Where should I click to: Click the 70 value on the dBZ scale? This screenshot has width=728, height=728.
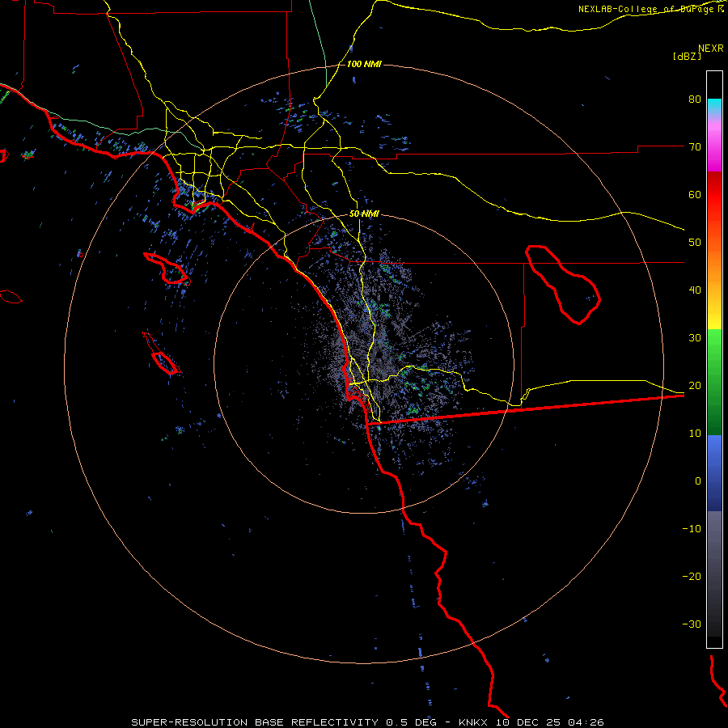[x=695, y=147]
